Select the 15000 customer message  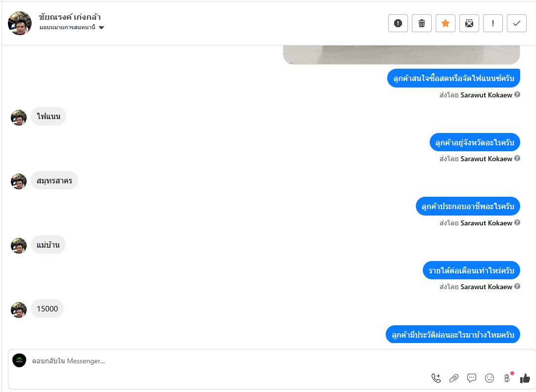[x=47, y=308]
